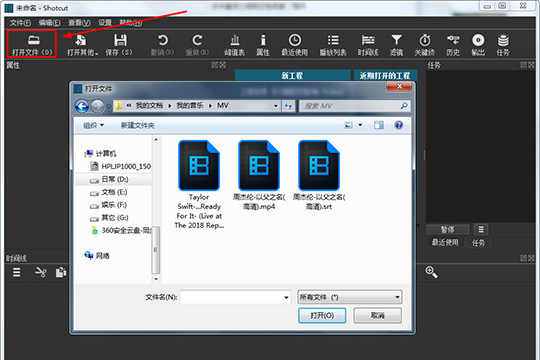Toggle the preview pane icon

coord(379,125)
